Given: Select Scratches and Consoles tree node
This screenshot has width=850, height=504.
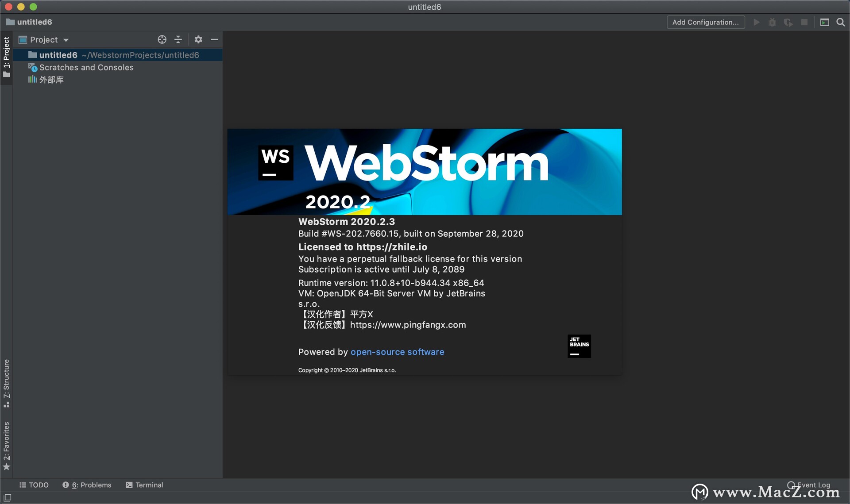Looking at the screenshot, I should tap(86, 67).
